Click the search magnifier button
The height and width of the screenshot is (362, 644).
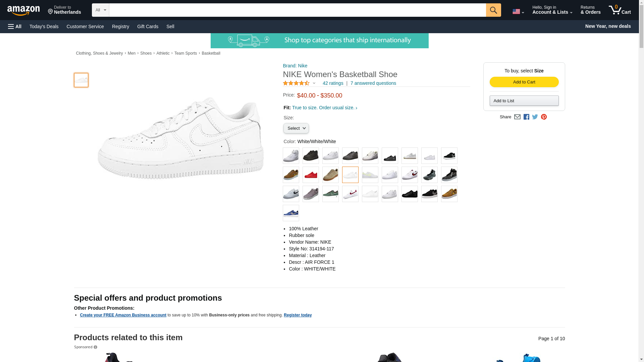coord(493,10)
